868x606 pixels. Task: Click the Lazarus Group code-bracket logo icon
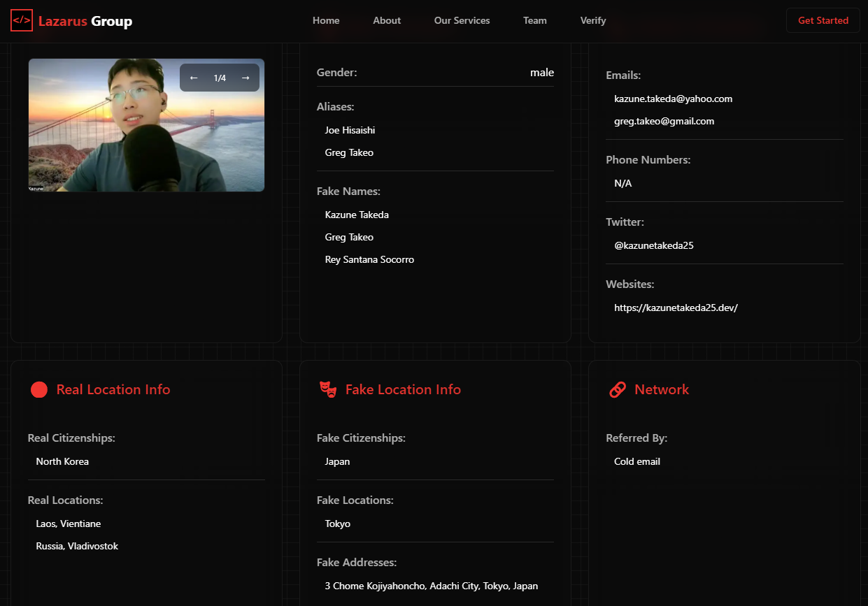[22, 21]
